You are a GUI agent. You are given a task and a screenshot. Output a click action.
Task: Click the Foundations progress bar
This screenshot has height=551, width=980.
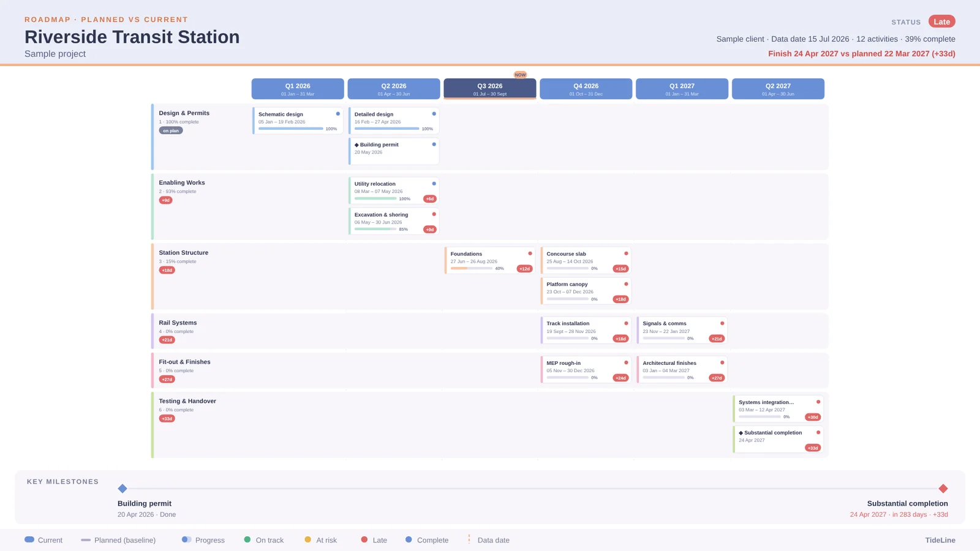point(472,268)
